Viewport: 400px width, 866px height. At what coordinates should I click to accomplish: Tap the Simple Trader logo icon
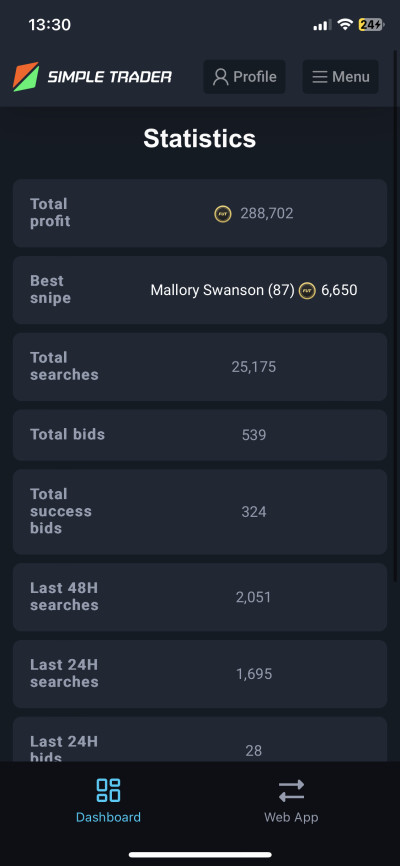point(26,77)
